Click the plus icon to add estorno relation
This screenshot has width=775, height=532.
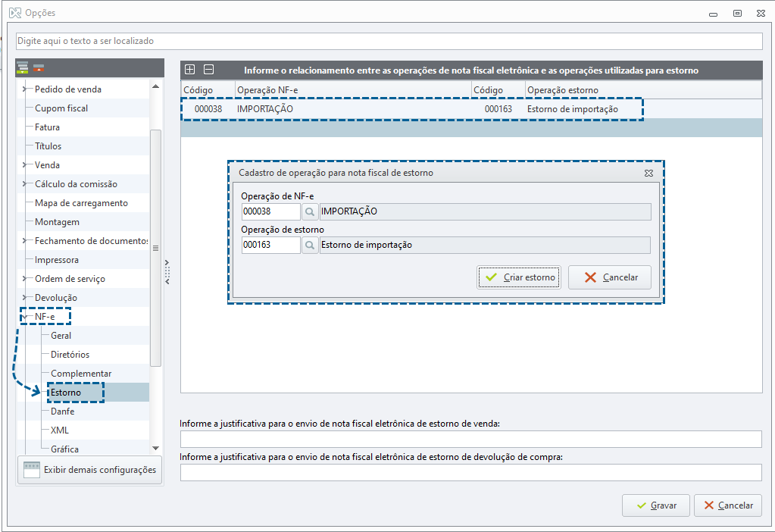click(x=190, y=69)
